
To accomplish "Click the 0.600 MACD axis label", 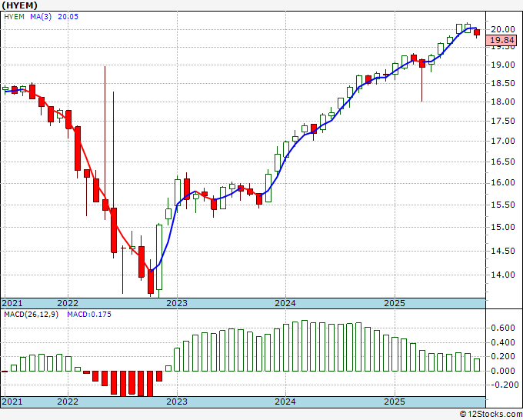I will 503,328.
